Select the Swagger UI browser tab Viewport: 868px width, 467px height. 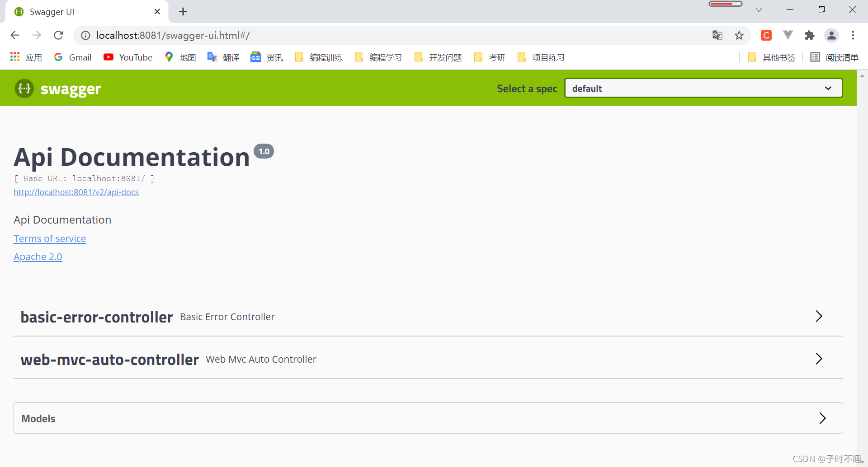(87, 12)
